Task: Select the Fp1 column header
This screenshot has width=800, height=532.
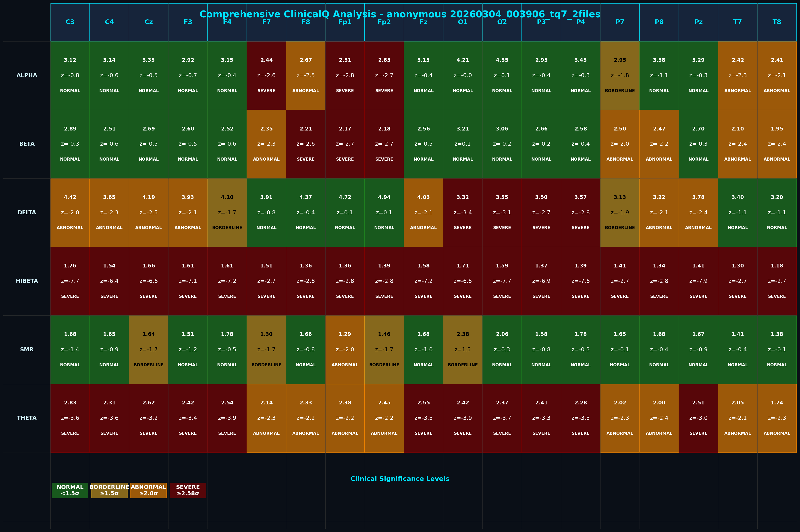Action: click(345, 22)
